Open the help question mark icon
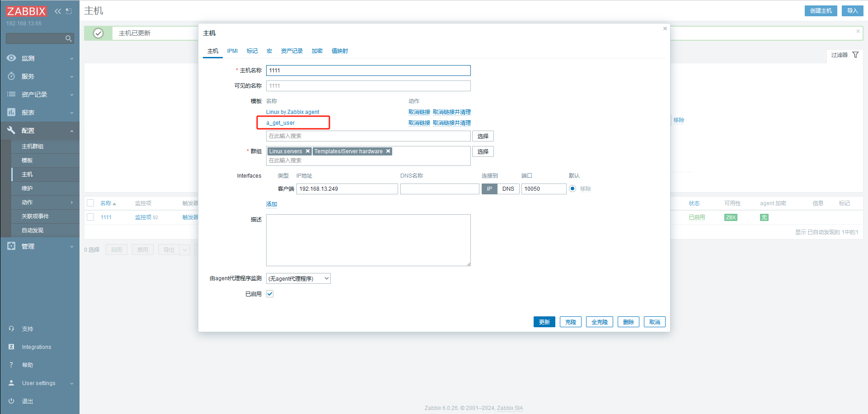Screen dimensions: 868x414 coord(11,365)
